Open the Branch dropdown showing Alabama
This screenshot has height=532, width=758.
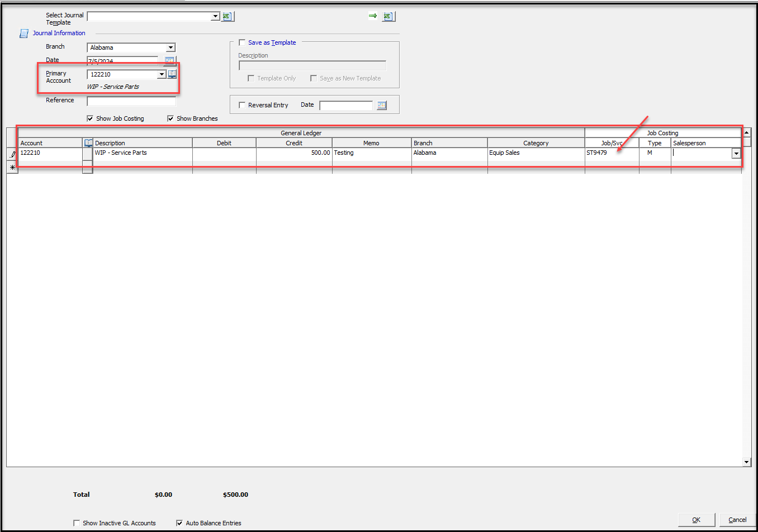click(170, 47)
